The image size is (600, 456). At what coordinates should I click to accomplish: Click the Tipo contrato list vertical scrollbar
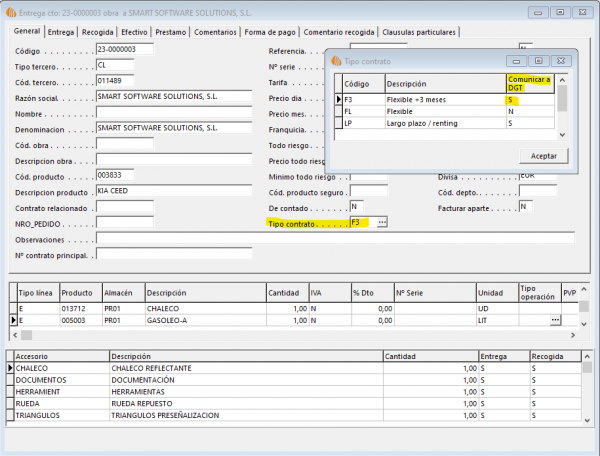coord(563,105)
